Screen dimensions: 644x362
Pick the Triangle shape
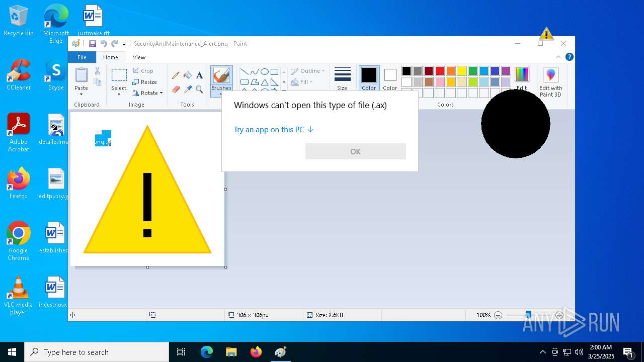click(264, 82)
